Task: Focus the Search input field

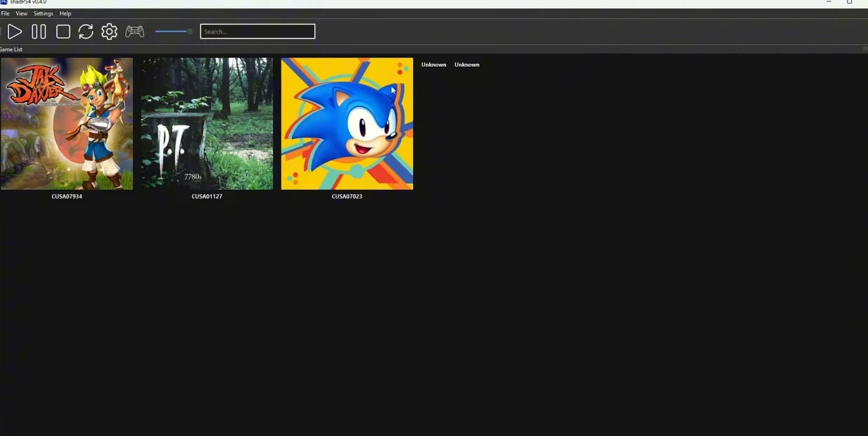Action: point(257,32)
